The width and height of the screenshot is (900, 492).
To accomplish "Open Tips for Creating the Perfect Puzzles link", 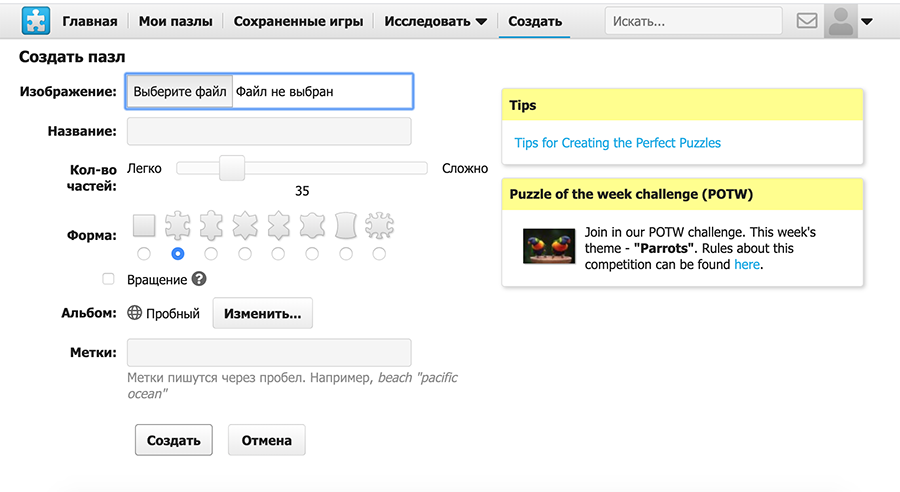I will coord(617,143).
